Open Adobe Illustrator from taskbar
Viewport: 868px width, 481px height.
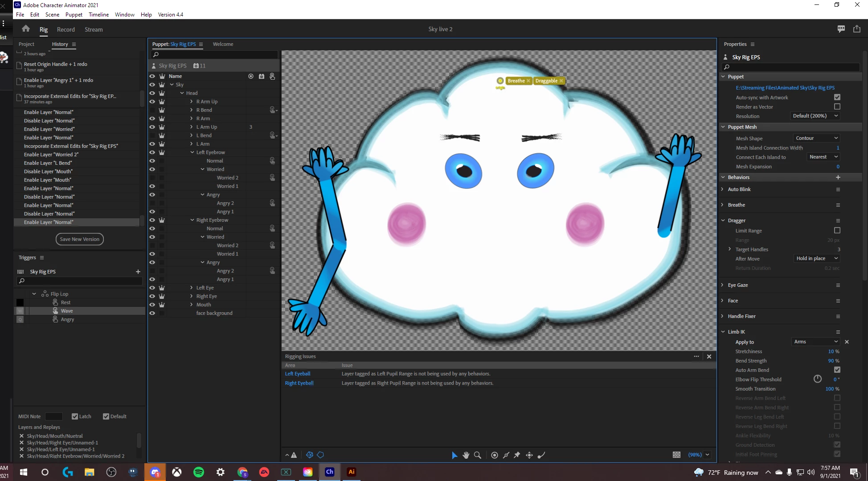352,472
